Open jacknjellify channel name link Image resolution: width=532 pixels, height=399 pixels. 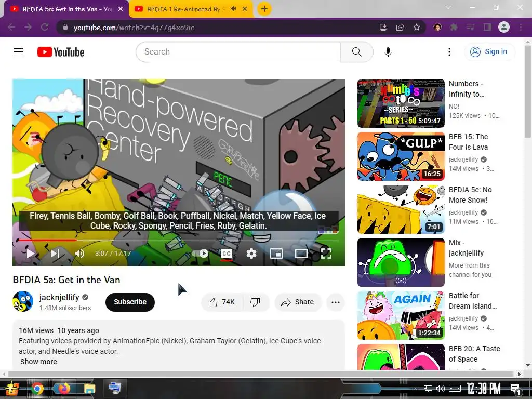59,297
